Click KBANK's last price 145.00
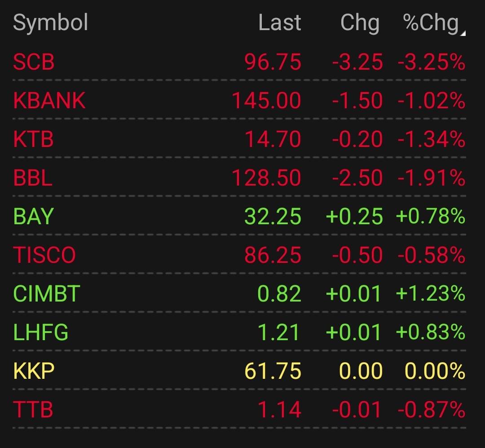The height and width of the screenshot is (448, 485). point(266,101)
